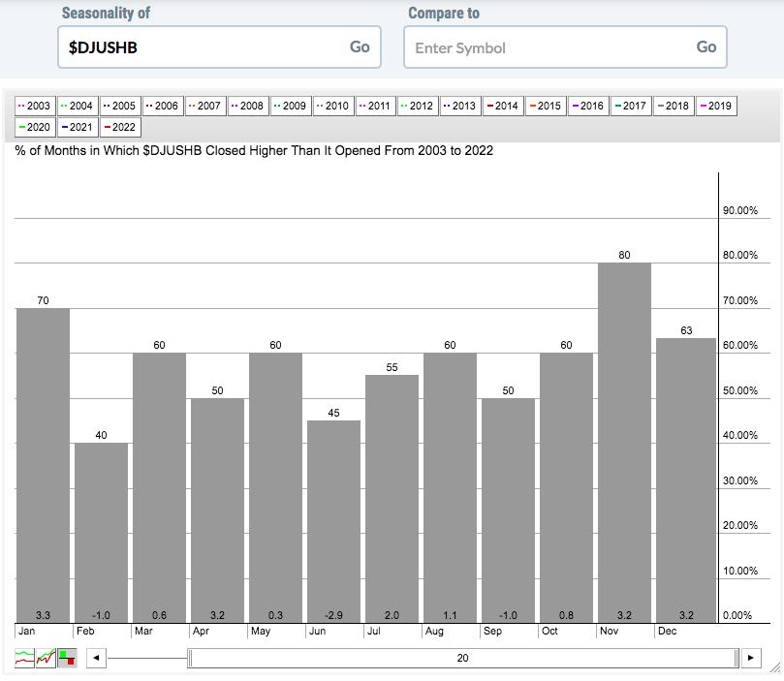This screenshot has width=784, height=681.
Task: Select the histogram chart mode icon
Action: [x=66, y=659]
